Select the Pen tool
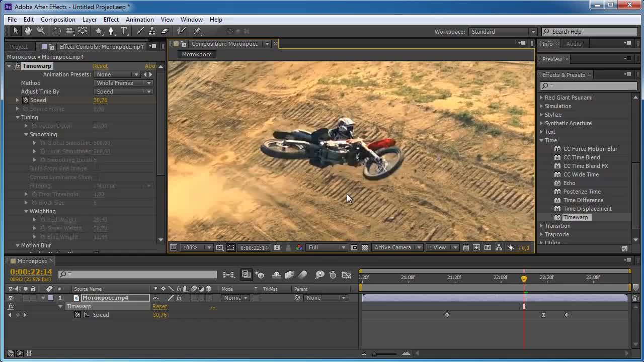 coord(111,31)
